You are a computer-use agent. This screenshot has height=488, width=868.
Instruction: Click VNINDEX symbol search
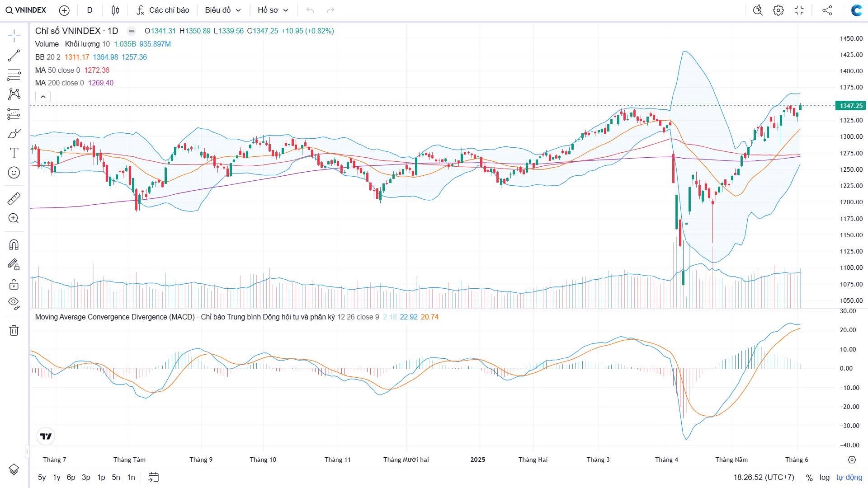(26, 10)
